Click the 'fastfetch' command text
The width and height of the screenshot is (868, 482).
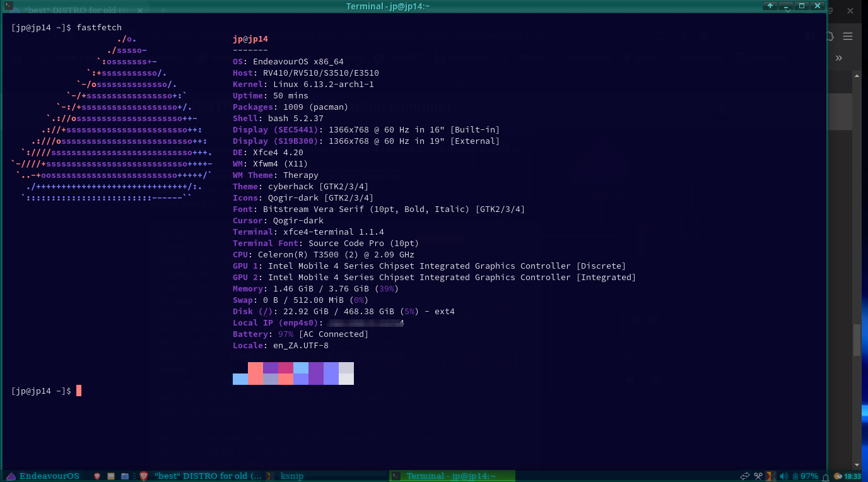pos(99,28)
